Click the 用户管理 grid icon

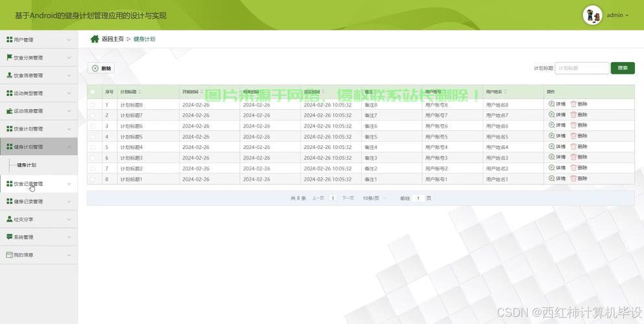pyautogui.click(x=10, y=40)
